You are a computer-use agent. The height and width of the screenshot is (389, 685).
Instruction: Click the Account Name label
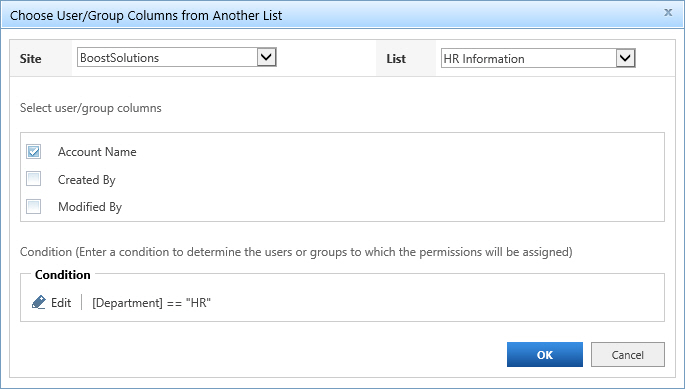(x=97, y=152)
